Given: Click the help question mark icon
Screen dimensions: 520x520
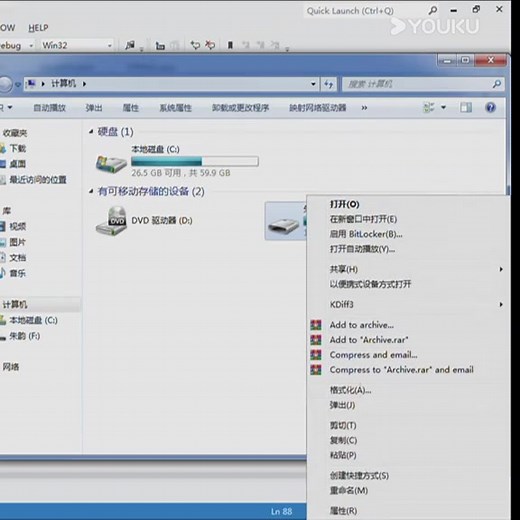Looking at the screenshot, I should pos(490,108).
